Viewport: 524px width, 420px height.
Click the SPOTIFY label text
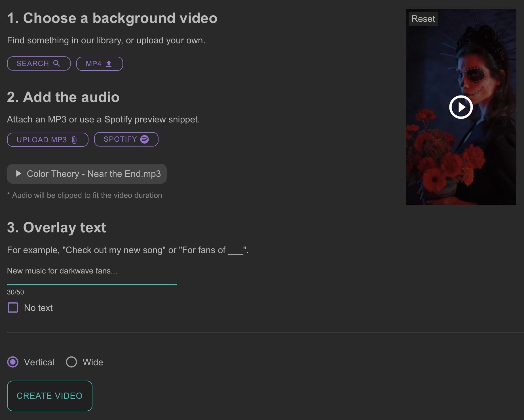coord(120,139)
